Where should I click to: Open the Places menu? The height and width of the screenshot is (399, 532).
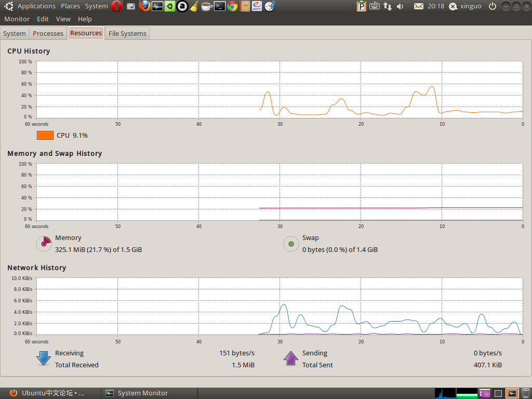click(70, 6)
